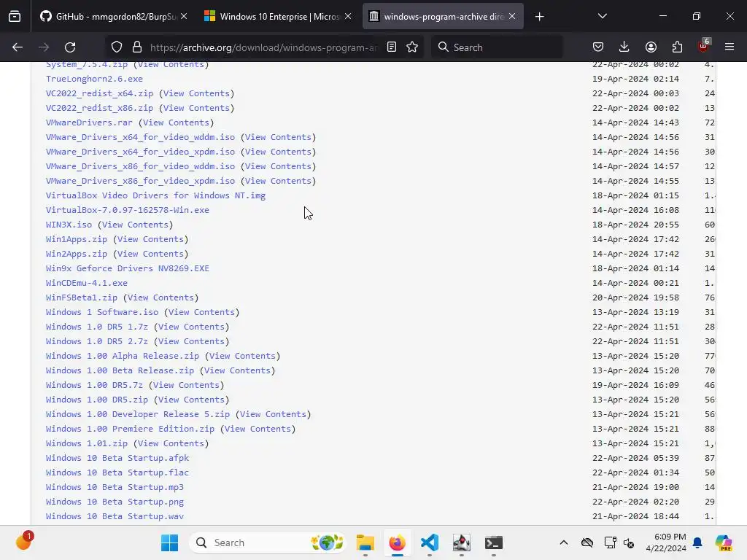List all tabs dropdown arrow

pos(602,16)
